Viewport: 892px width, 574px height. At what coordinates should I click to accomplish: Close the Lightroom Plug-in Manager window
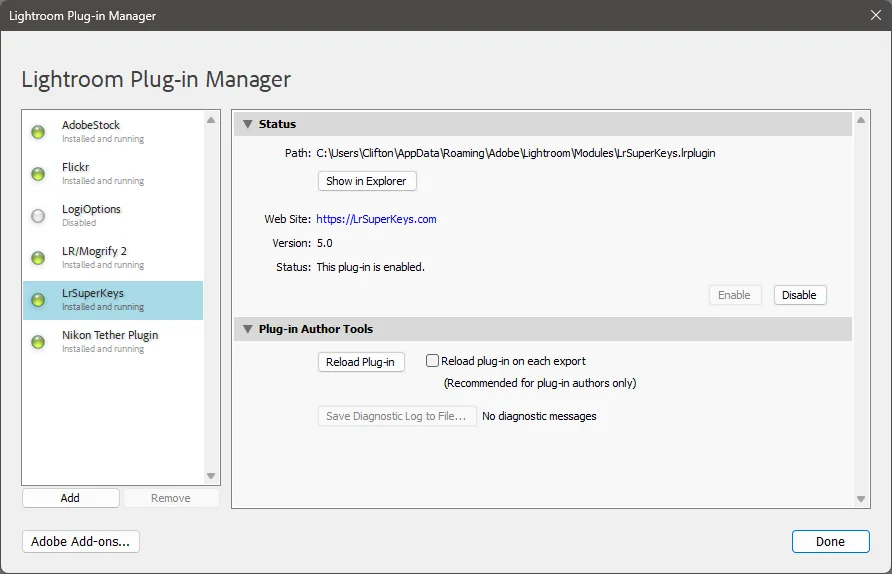pyautogui.click(x=876, y=15)
